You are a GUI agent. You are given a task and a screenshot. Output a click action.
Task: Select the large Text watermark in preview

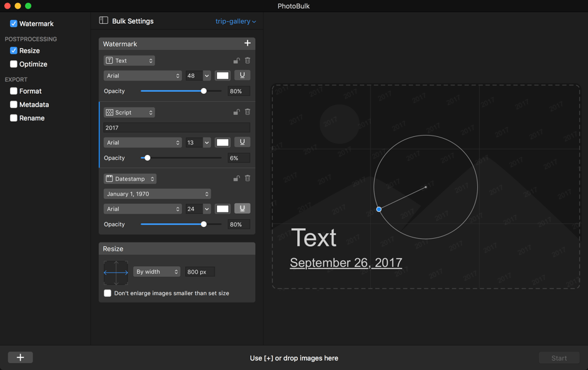click(x=314, y=237)
